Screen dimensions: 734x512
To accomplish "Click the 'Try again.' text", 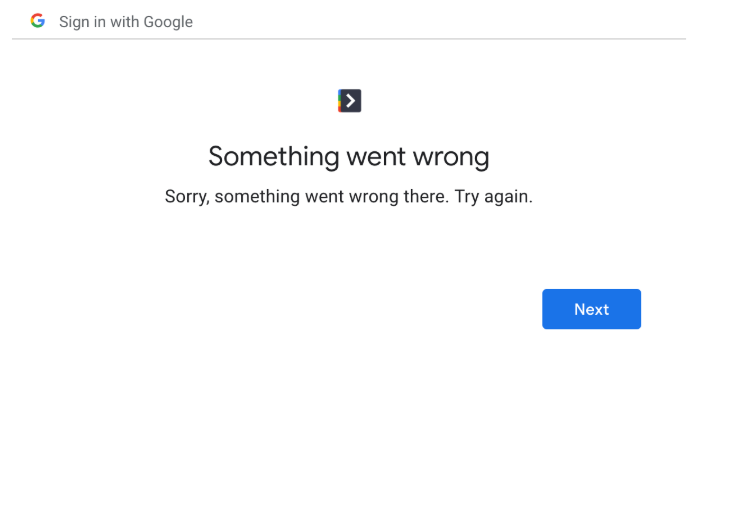I will pos(493,197).
